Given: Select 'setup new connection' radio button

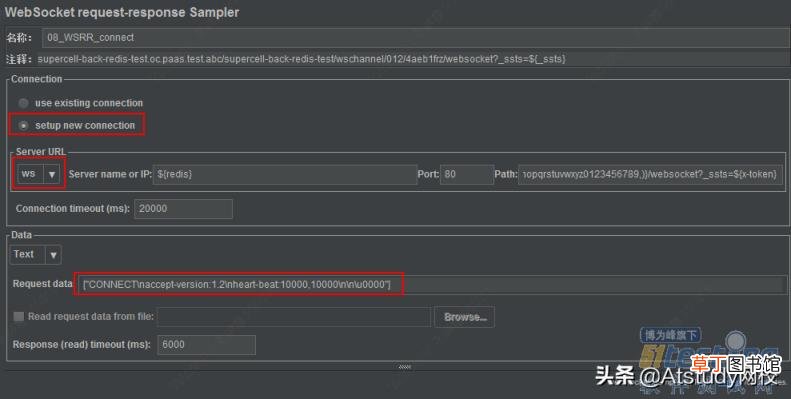Looking at the screenshot, I should point(23,125).
